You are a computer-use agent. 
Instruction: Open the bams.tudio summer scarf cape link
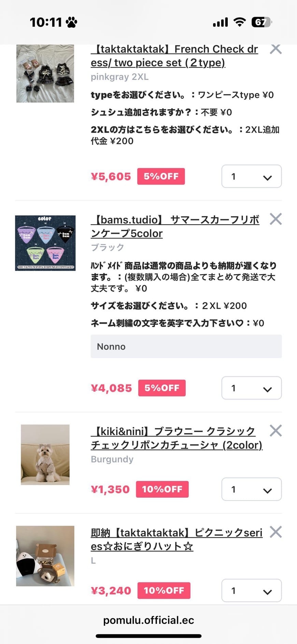pyautogui.click(x=175, y=226)
